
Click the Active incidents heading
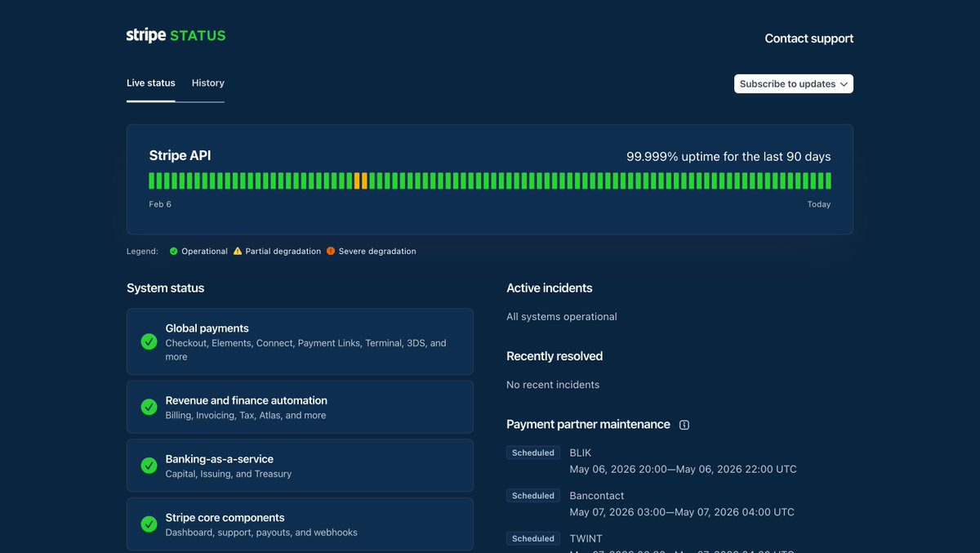(550, 288)
